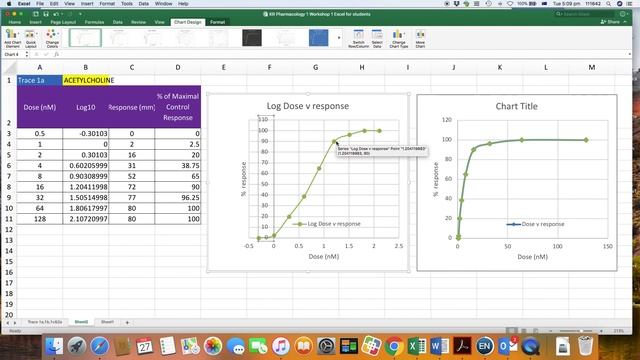Image resolution: width=640 pixels, height=360 pixels.
Task: Select the Log Dose v response chart title
Action: click(x=308, y=106)
